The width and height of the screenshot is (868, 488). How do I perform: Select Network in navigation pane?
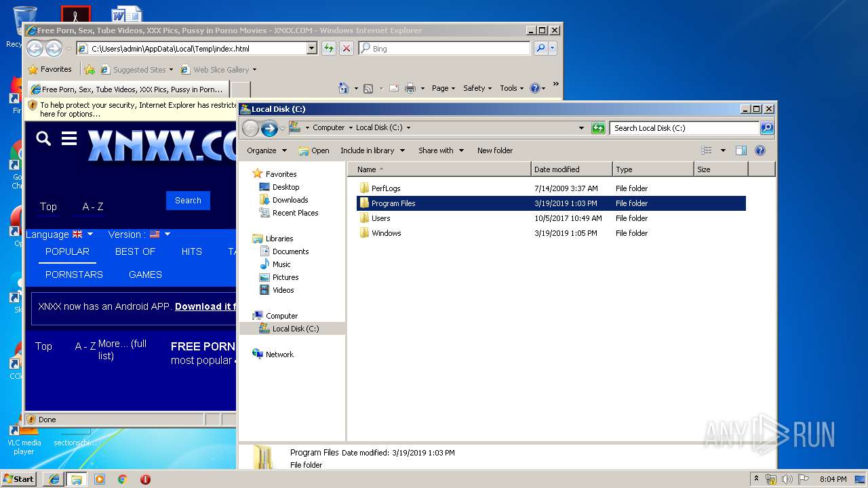[x=279, y=354]
